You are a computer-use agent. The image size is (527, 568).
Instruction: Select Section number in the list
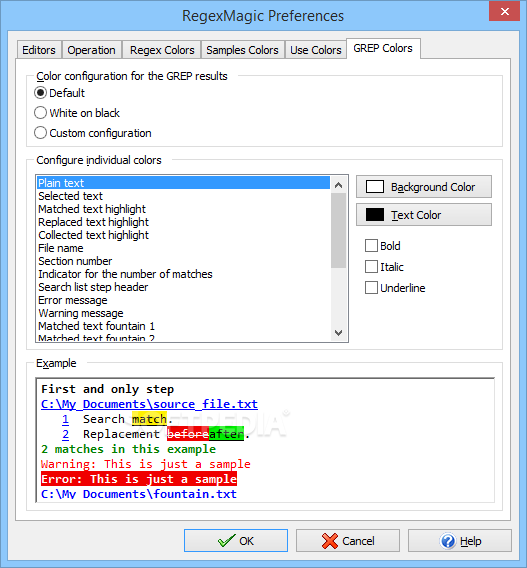click(183, 261)
